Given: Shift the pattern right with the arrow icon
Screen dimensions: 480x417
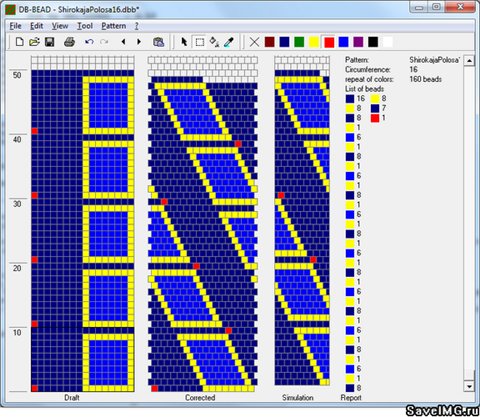Looking at the screenshot, I should coord(139,42).
